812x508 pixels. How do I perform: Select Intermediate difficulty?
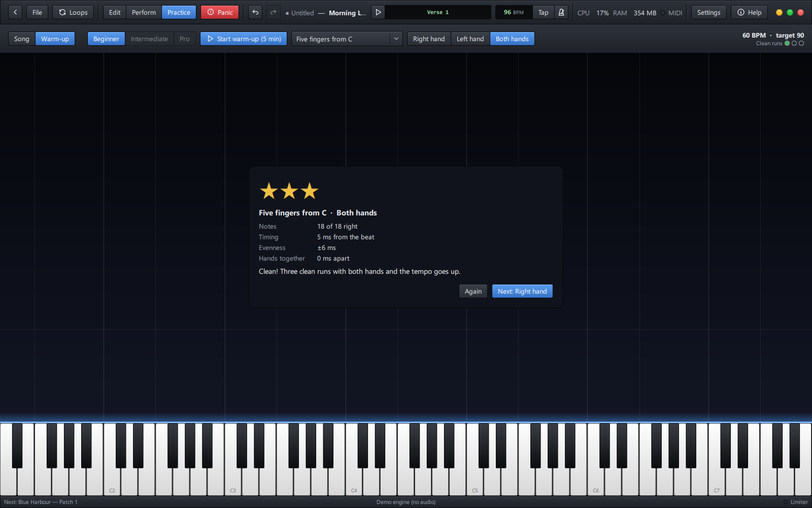tap(149, 39)
